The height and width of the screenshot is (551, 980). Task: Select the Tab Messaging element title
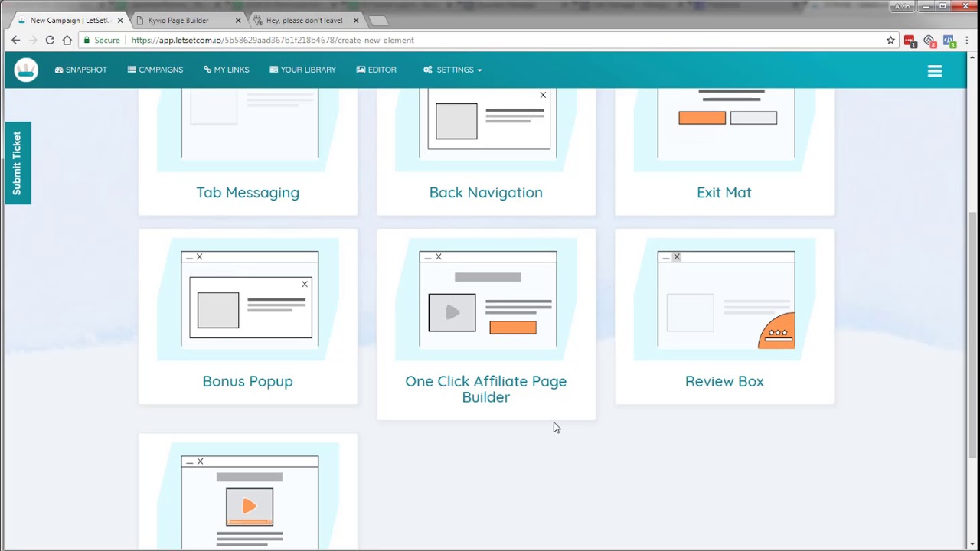coord(247,193)
